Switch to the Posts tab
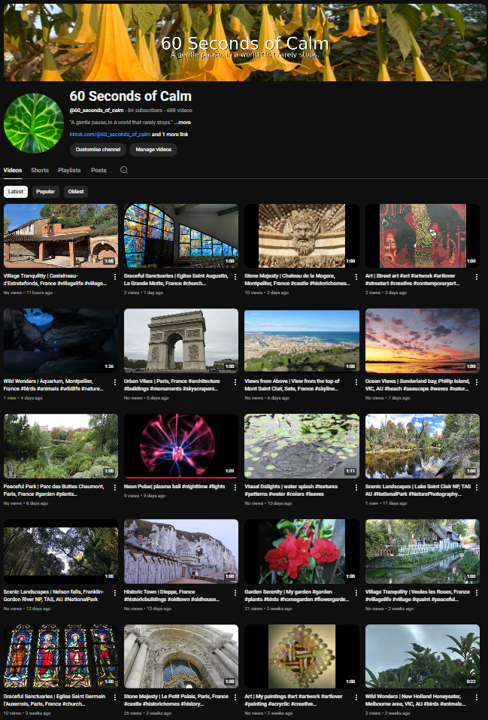This screenshot has height=720, width=488. (x=99, y=170)
